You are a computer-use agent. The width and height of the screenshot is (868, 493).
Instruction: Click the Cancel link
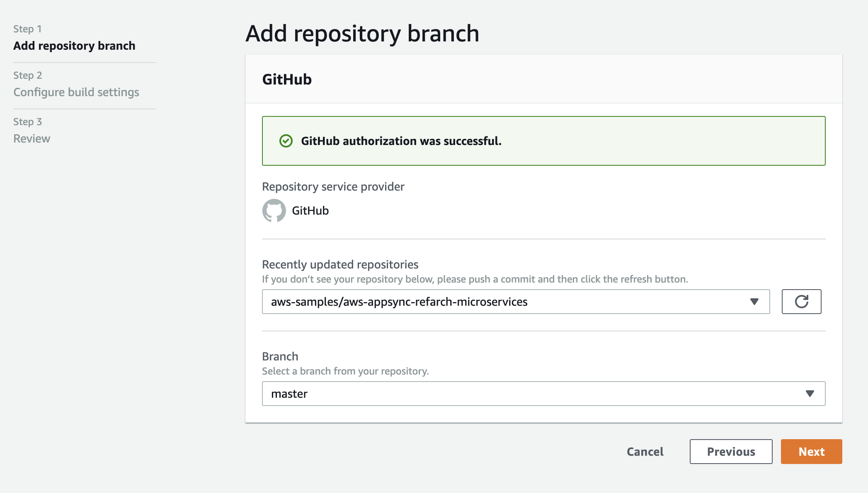tap(645, 452)
